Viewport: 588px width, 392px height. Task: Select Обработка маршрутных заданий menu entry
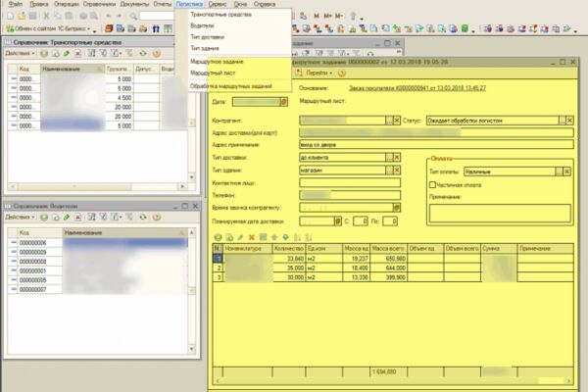231,86
